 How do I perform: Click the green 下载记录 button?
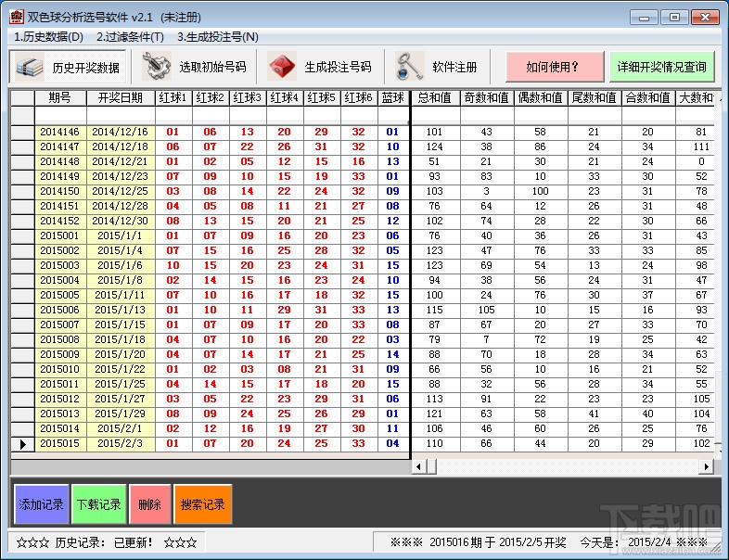(x=99, y=504)
